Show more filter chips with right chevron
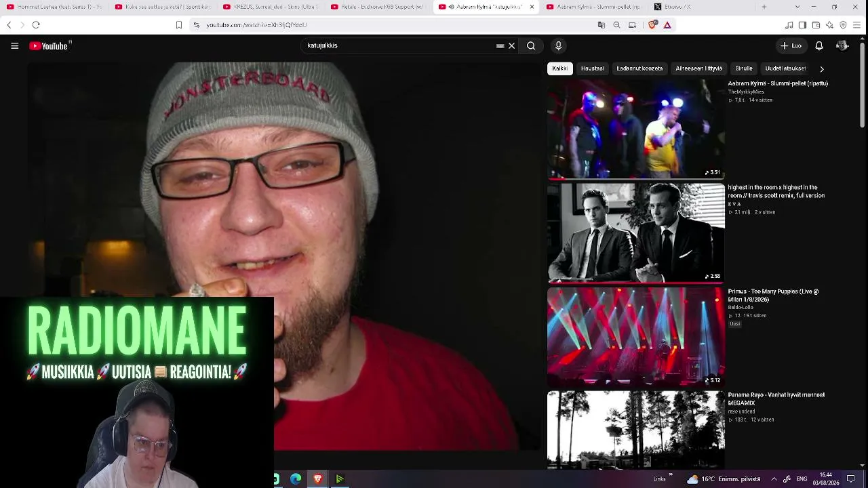 [822, 68]
